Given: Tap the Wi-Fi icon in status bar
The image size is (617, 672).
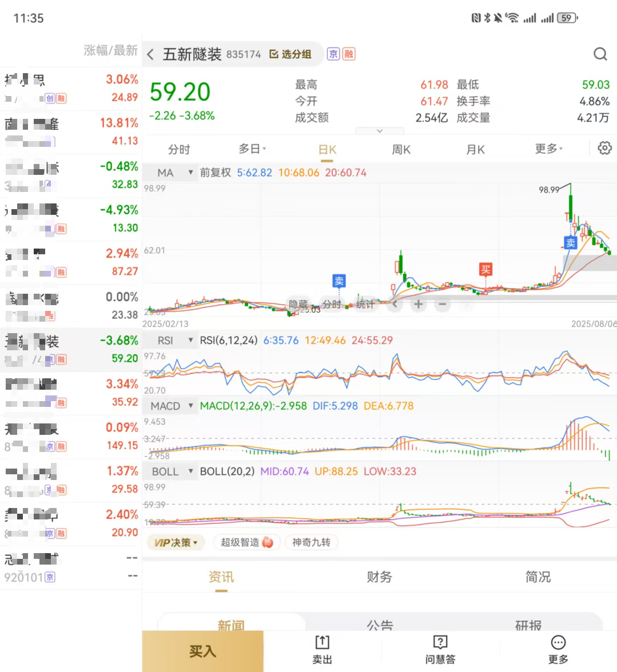Looking at the screenshot, I should click(x=512, y=18).
